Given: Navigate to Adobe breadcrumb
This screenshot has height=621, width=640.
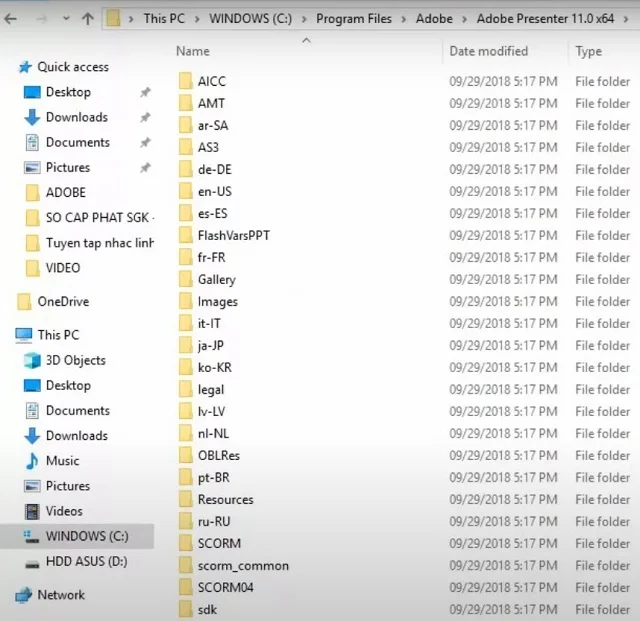Looking at the screenshot, I should [x=434, y=19].
